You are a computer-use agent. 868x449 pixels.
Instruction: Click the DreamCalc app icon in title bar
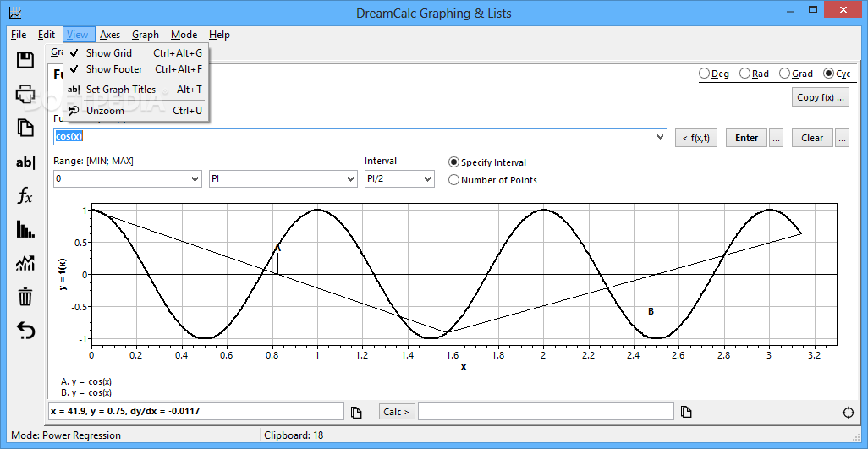(x=16, y=12)
